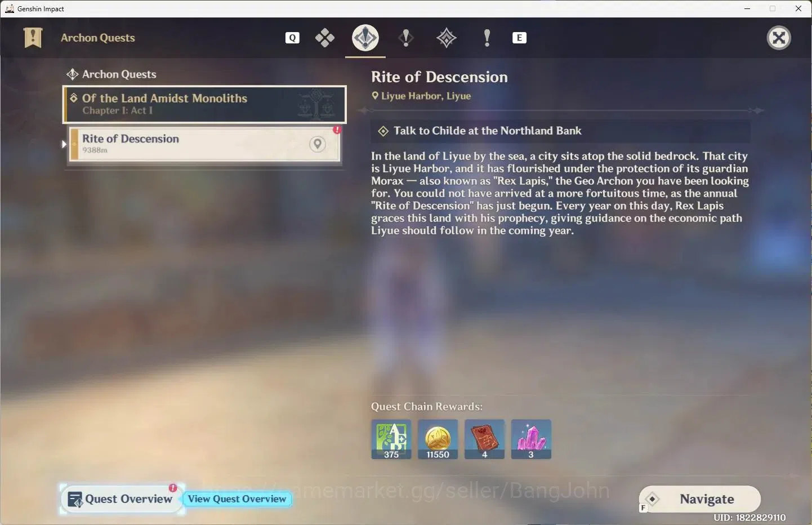Screen dimensions: 812x525
Task: Inspect the red Hero's Wit book reward
Action: [485, 439]
